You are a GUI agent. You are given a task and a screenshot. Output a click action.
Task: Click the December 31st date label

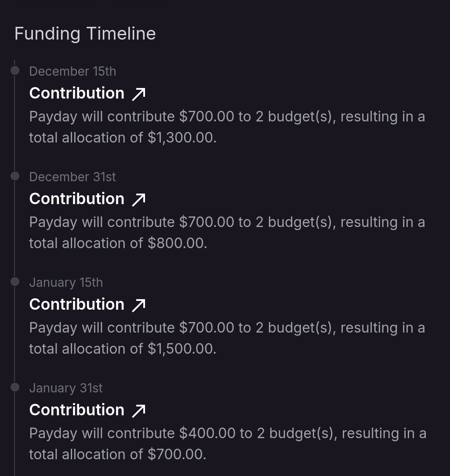73,177
